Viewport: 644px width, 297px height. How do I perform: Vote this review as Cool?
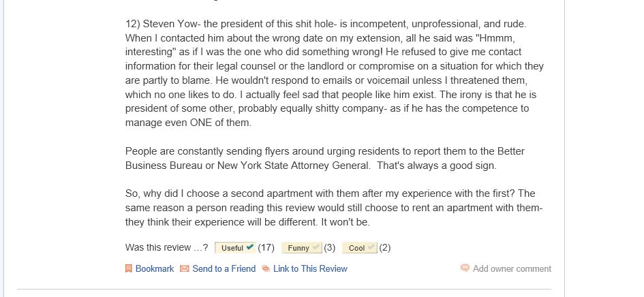coord(357,248)
